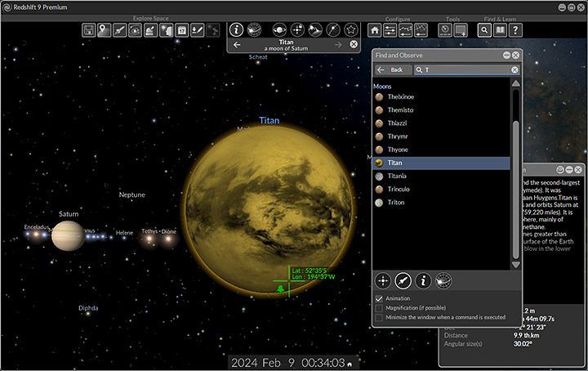Click the 'i' info icon in Find and Observe
The height and width of the screenshot is (371, 588).
[423, 280]
